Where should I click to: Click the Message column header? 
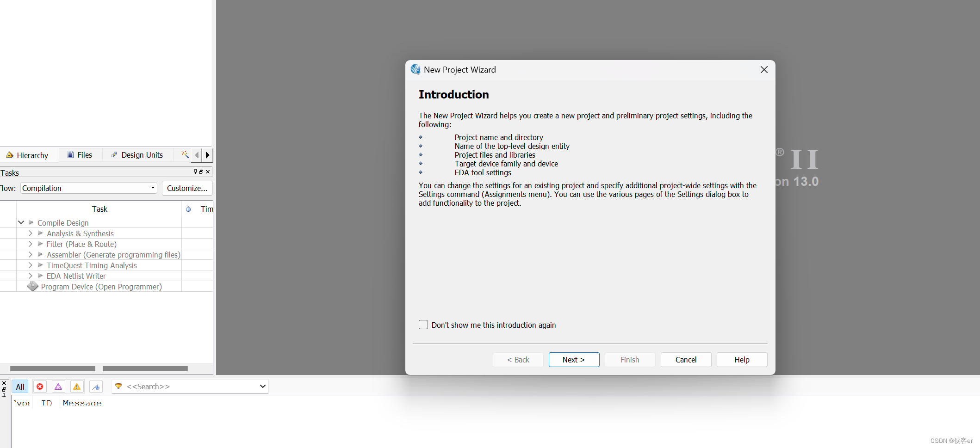pyautogui.click(x=82, y=403)
